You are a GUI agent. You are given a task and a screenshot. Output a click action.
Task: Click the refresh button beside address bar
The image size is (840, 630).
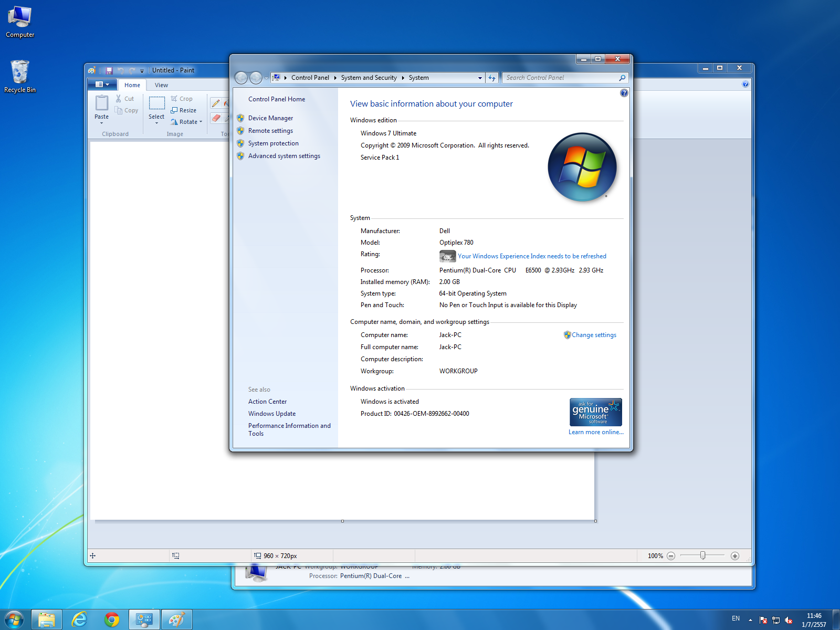492,78
